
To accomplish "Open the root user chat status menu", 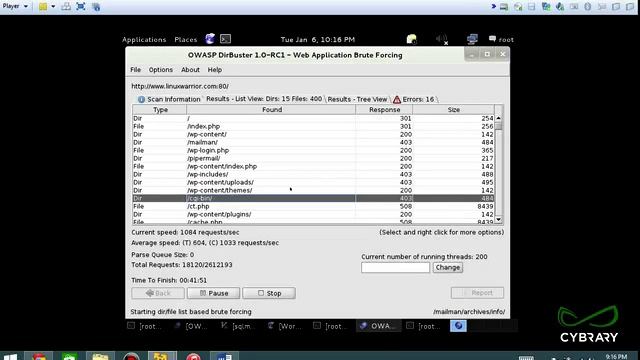I will pyautogui.click(x=501, y=40).
